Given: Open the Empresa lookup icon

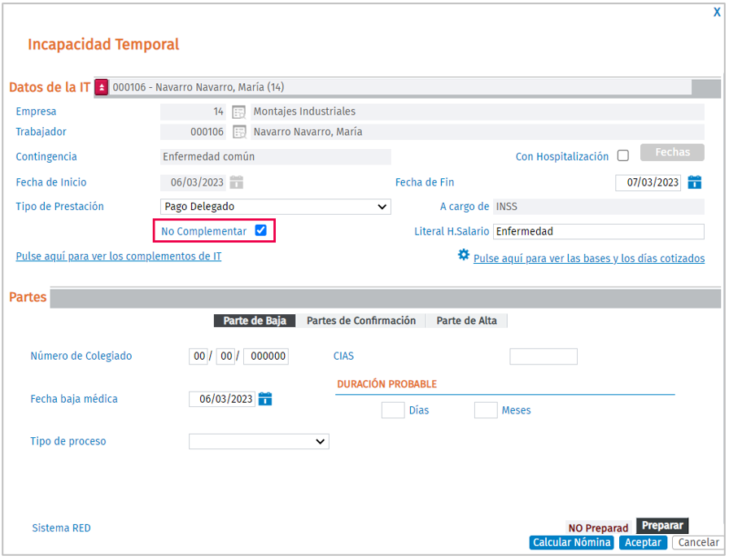Looking at the screenshot, I should (x=239, y=112).
